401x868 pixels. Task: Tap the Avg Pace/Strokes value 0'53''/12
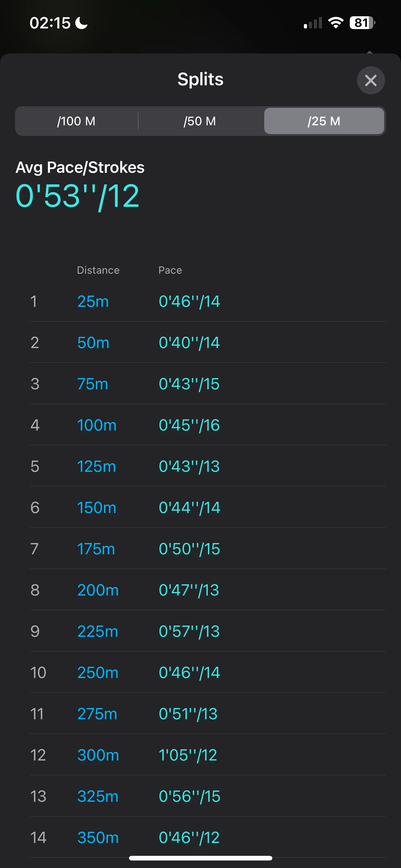[77, 196]
